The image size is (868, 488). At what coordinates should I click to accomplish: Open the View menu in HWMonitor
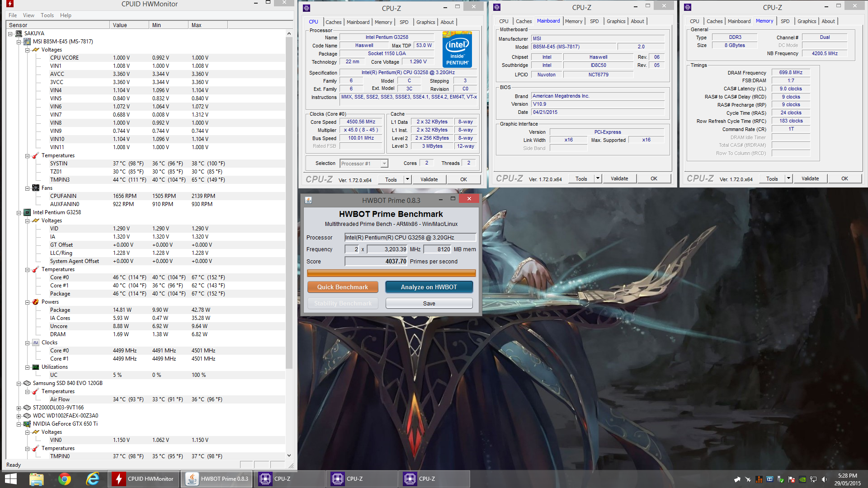(28, 15)
